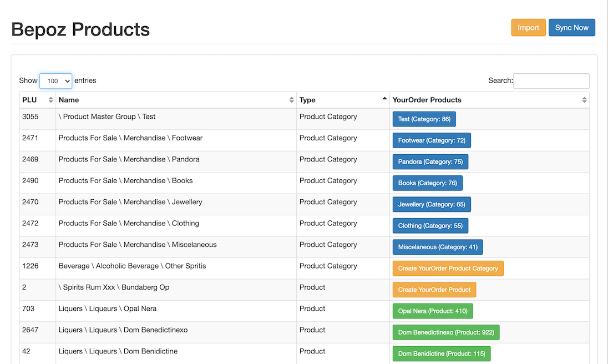Select name ending in Pandora
This screenshot has height=364, width=608.
coord(129,159)
